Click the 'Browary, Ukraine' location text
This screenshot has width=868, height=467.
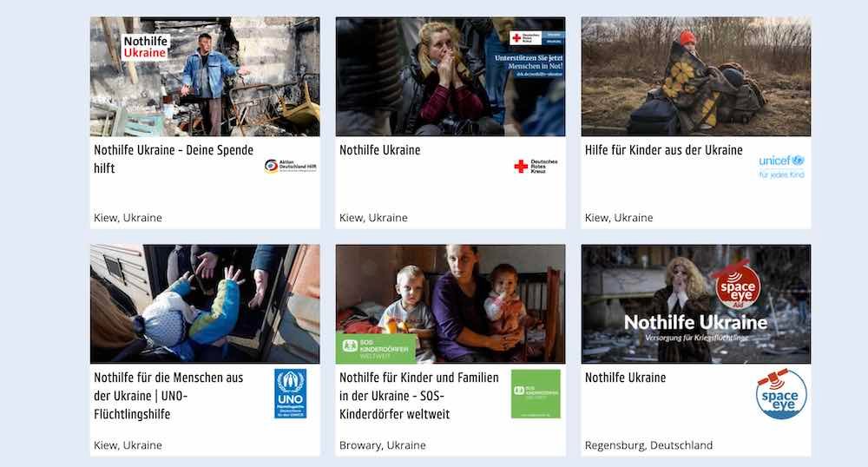click(x=383, y=445)
